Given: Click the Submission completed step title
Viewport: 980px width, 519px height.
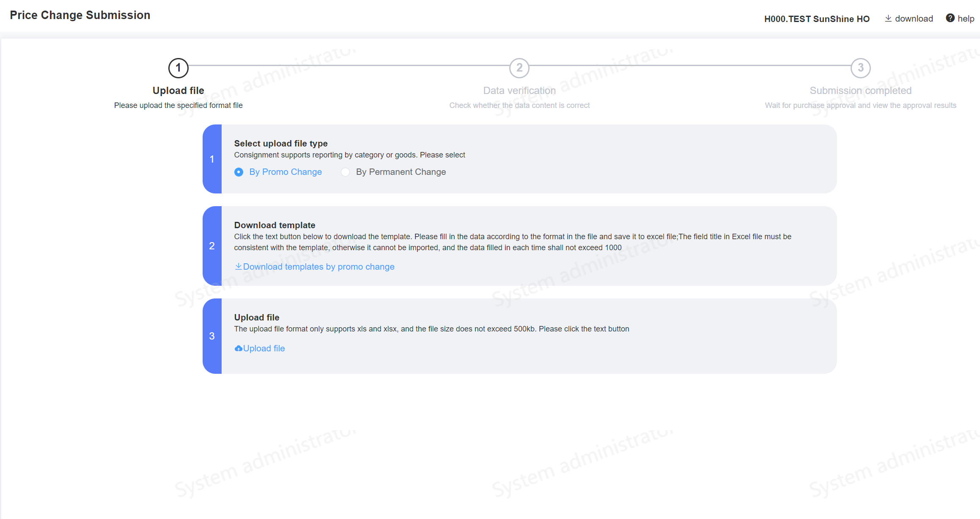Looking at the screenshot, I should pos(860,91).
